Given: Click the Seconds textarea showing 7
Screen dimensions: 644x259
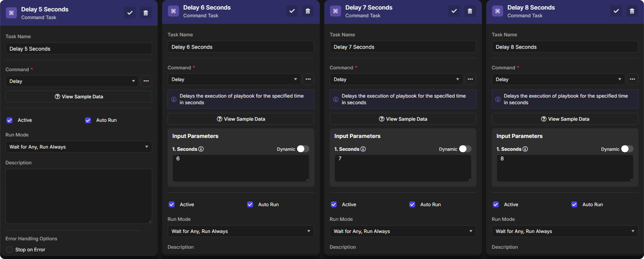Looking at the screenshot, I should [403, 168].
